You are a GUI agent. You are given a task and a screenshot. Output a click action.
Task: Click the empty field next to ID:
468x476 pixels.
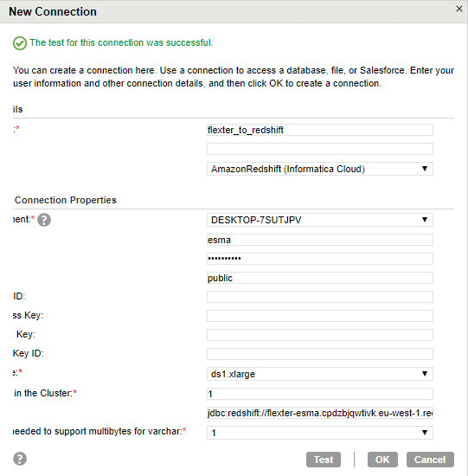coord(320,297)
